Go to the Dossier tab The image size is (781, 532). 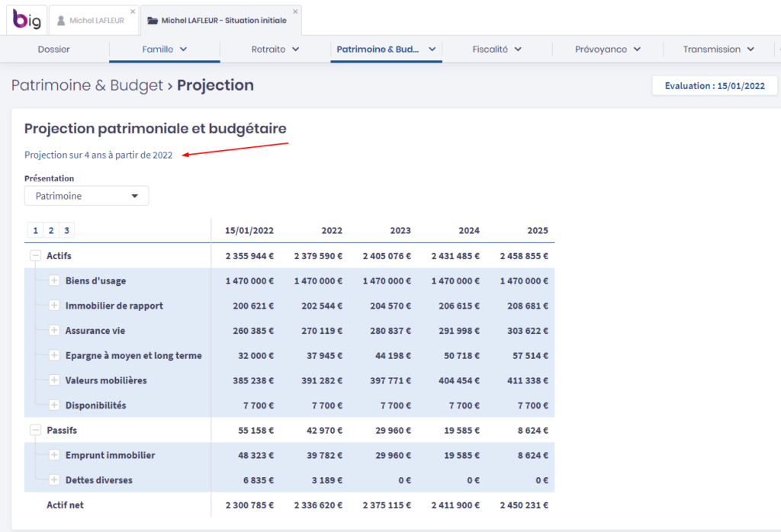click(x=53, y=50)
